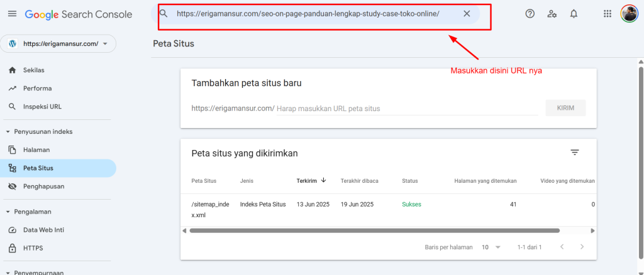Click the 41 discovered pages value
The width and height of the screenshot is (644, 275).
[513, 205]
